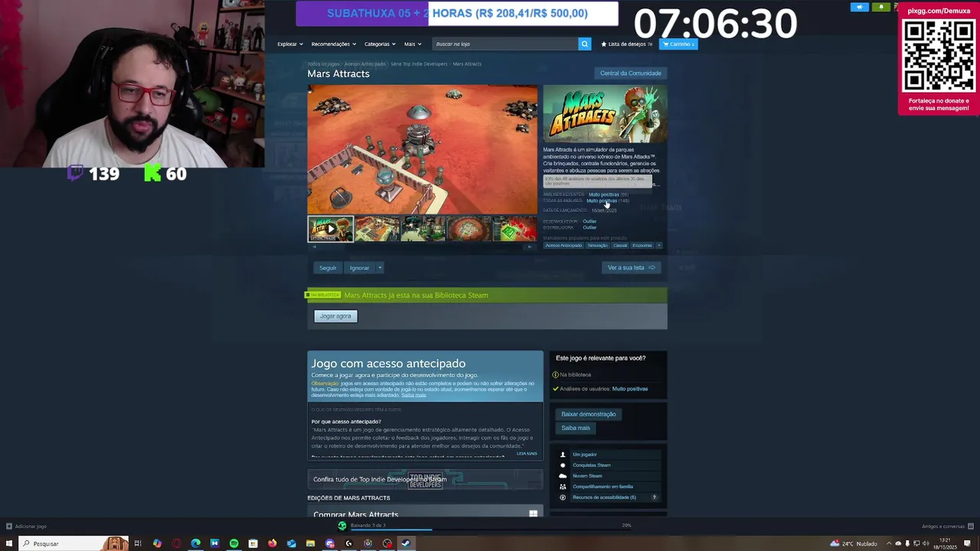Open the Outlier developer link
This screenshot has height=551, width=980.
coord(590,221)
